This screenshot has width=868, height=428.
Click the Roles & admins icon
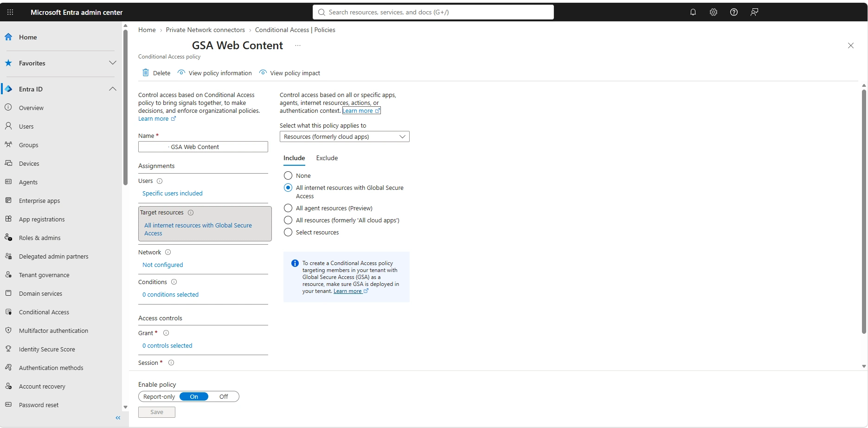click(x=8, y=237)
